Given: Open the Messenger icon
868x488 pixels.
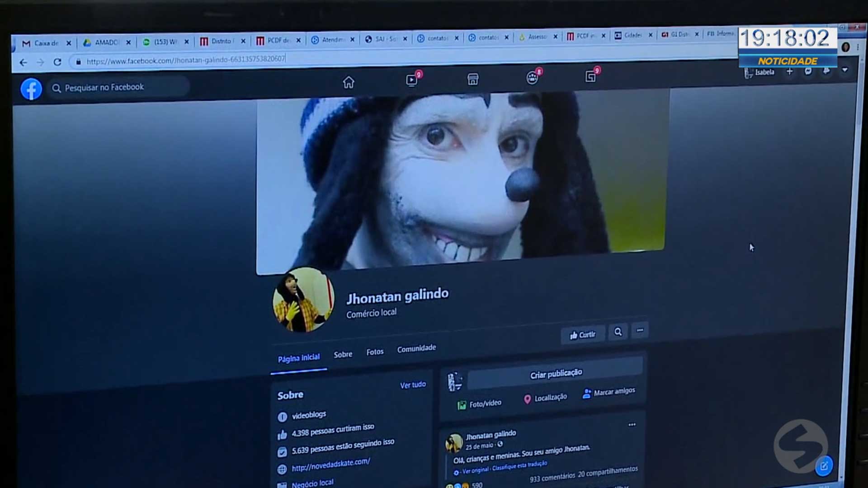Looking at the screenshot, I should (808, 71).
